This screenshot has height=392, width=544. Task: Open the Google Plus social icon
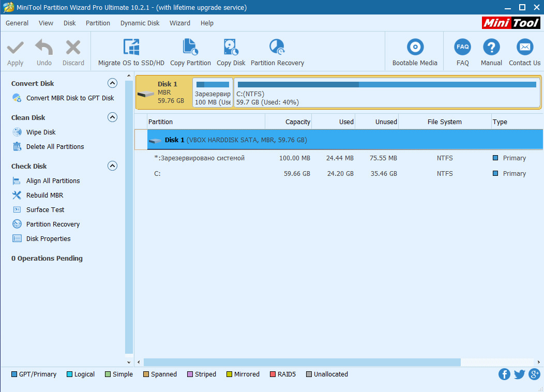[x=534, y=374]
